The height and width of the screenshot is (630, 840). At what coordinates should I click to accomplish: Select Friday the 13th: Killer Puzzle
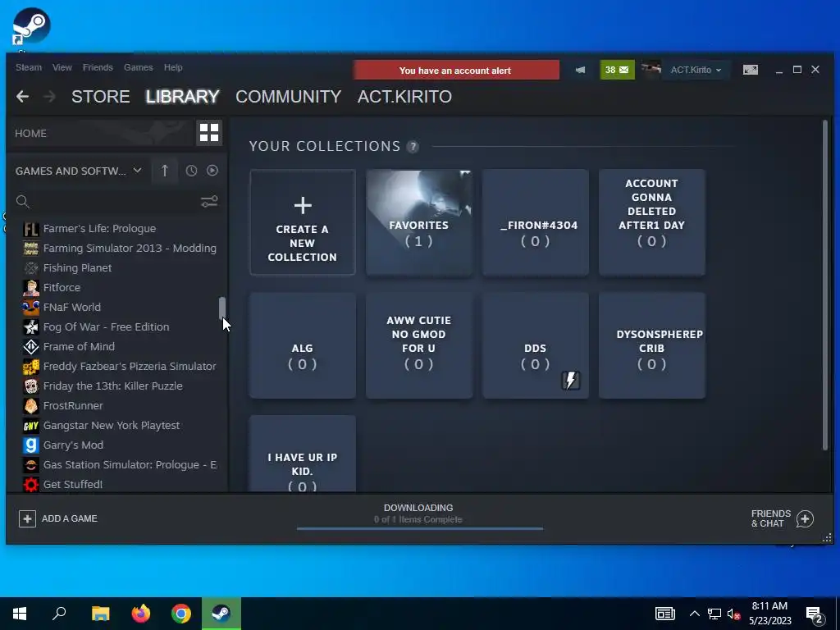pos(112,386)
